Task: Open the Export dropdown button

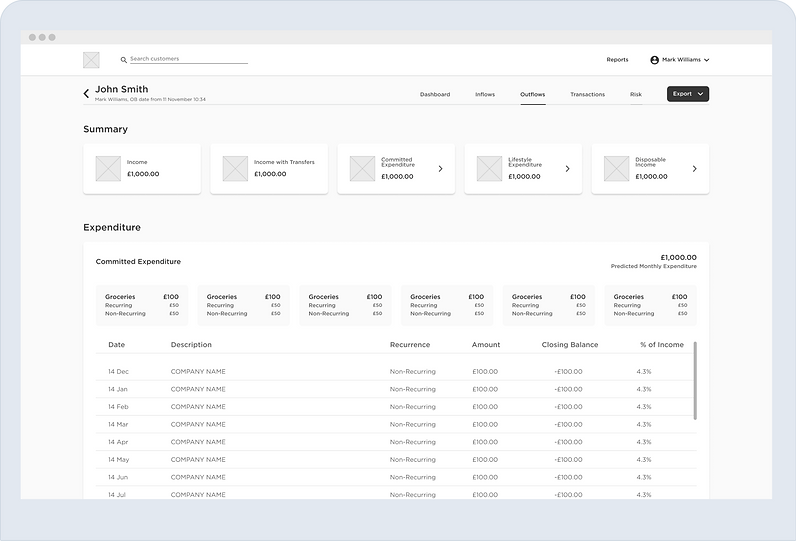Action: pyautogui.click(x=688, y=94)
